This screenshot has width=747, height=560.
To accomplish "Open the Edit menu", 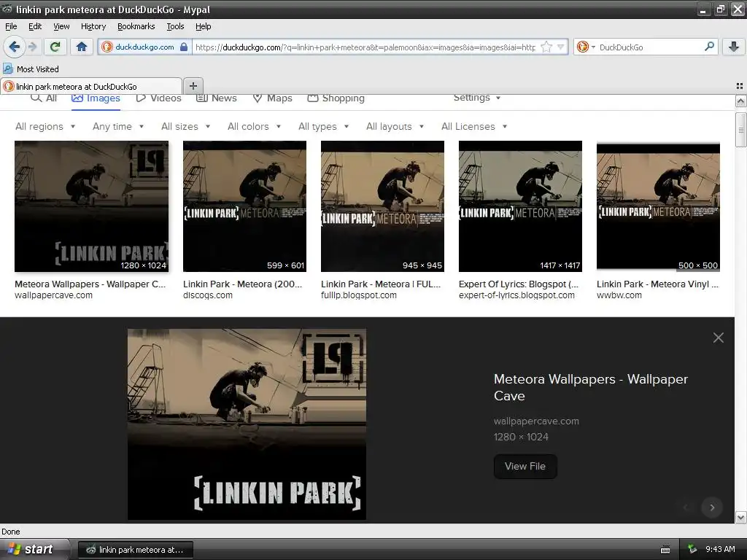I will click(x=35, y=26).
